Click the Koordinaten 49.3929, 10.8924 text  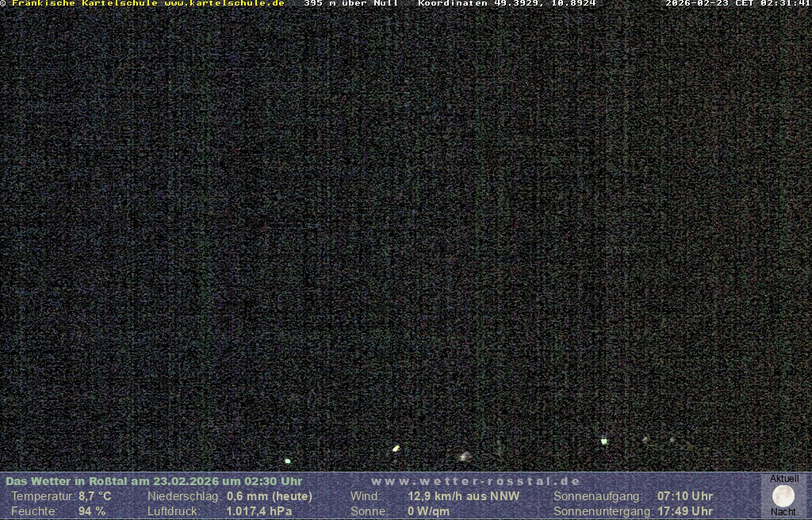506,4
